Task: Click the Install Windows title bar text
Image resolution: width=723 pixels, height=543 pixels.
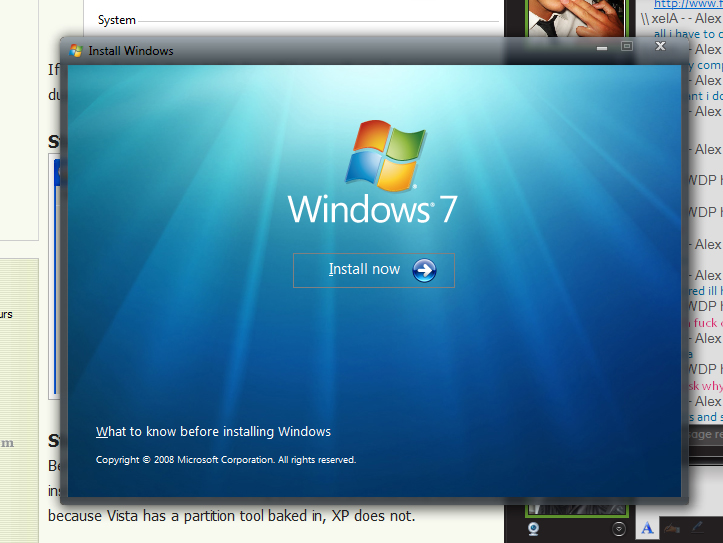Action: [131, 51]
